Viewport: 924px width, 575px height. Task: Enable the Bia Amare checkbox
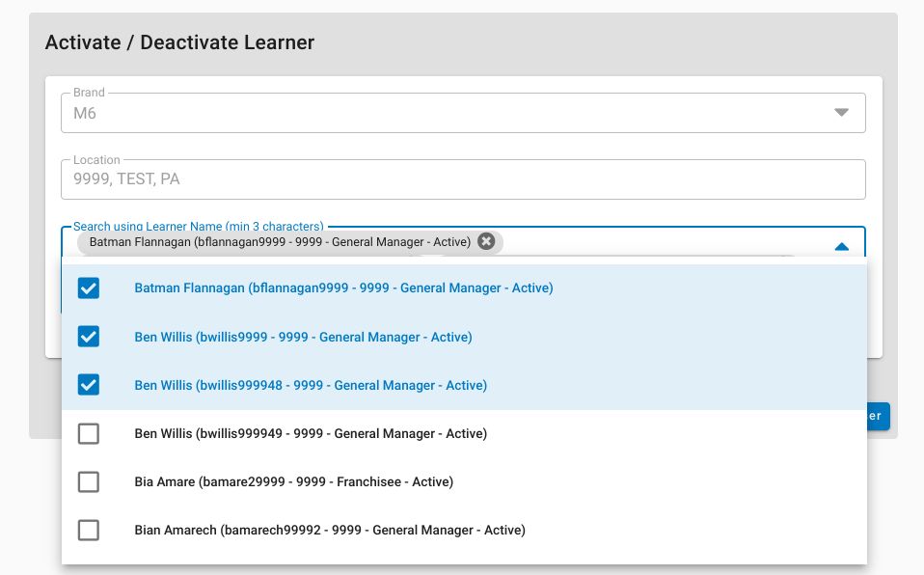[88, 481]
